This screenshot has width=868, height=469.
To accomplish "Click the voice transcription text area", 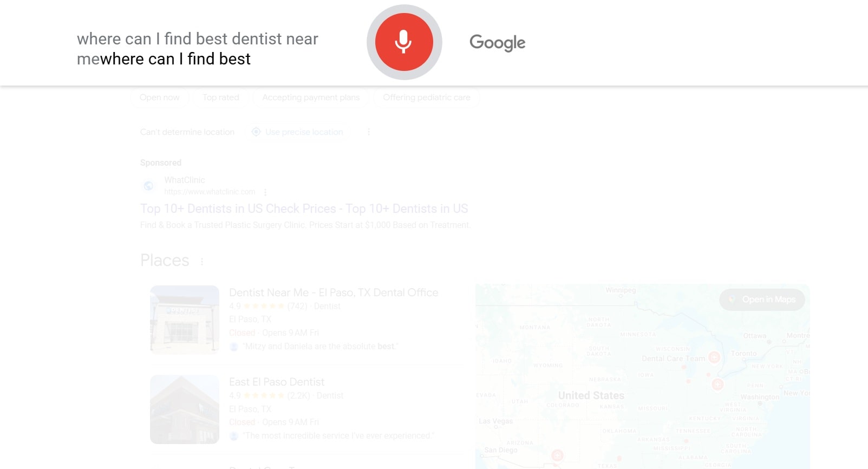I will click(198, 49).
